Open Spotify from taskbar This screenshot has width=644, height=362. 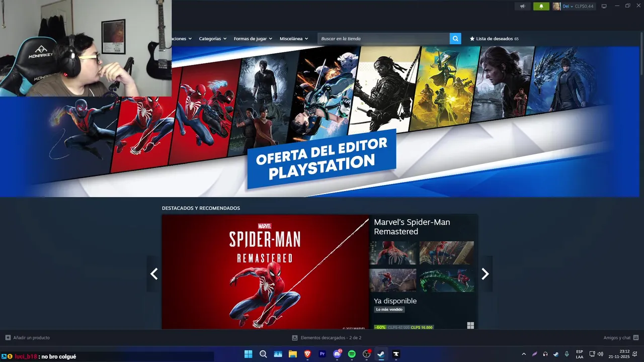(x=352, y=354)
